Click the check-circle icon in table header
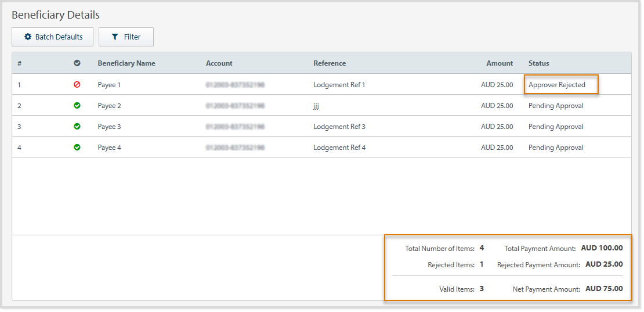The width and height of the screenshot is (644, 312). pyautogui.click(x=77, y=63)
